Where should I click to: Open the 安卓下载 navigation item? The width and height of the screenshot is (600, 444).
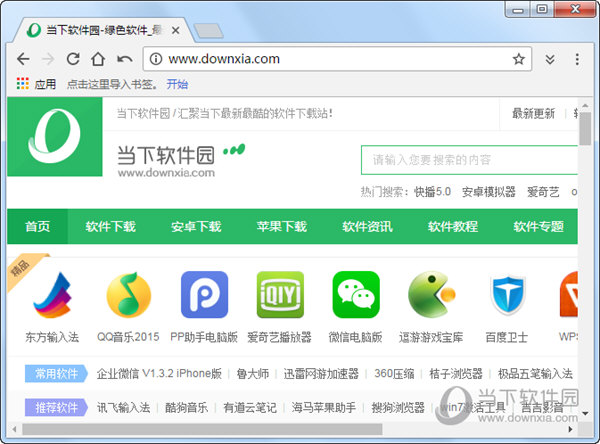196,227
